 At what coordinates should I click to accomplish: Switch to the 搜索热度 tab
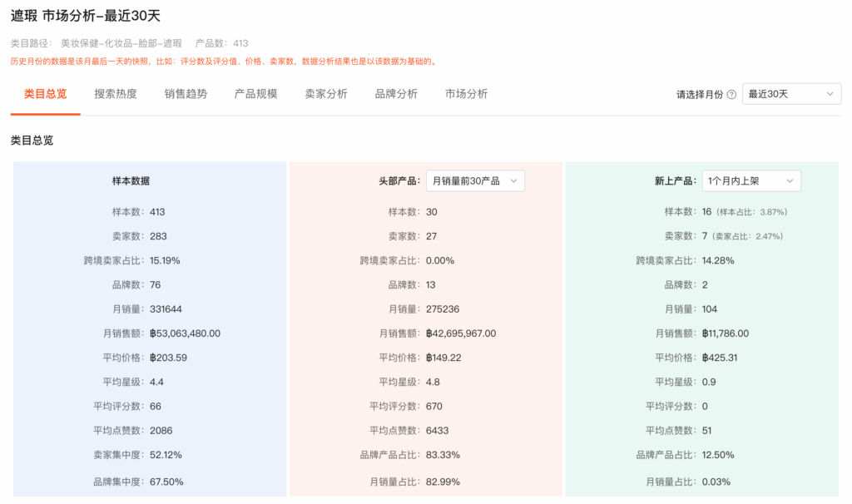pyautogui.click(x=116, y=94)
